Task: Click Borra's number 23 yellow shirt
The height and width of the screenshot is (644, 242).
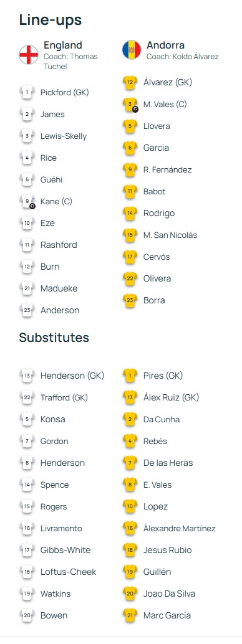Action: (x=130, y=300)
